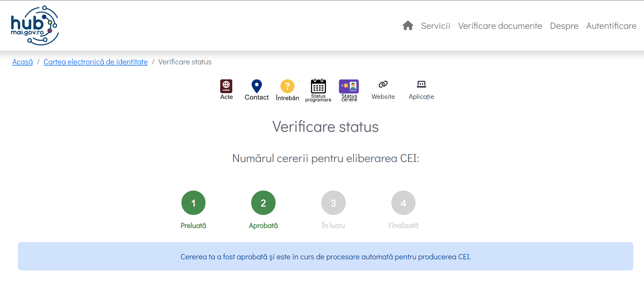Open Verificare documente in navigation

pos(500,26)
